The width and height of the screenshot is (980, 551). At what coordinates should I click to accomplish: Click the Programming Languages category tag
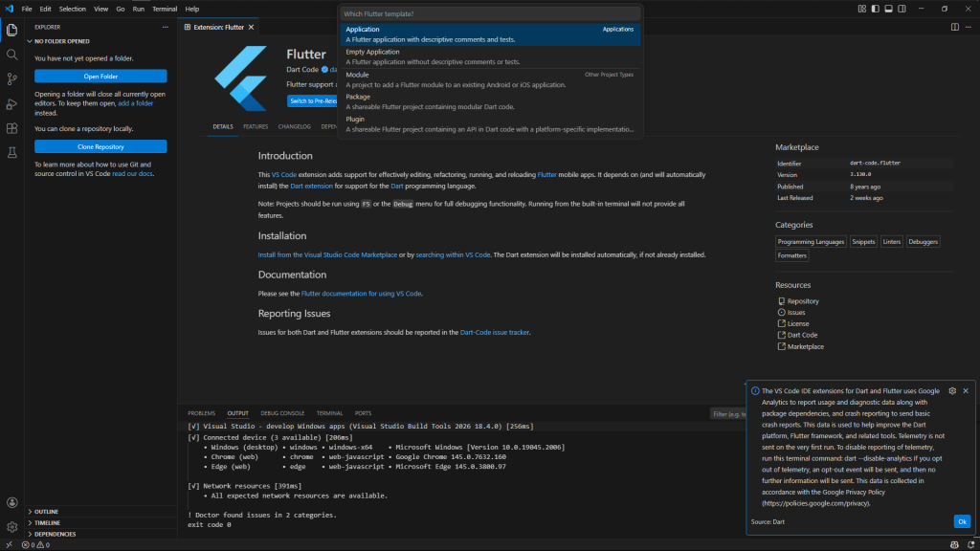811,242
